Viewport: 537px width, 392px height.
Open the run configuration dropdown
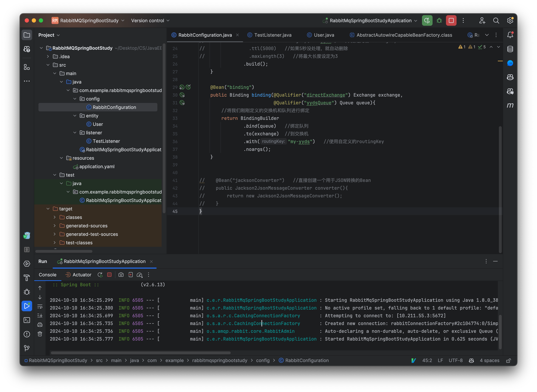click(x=370, y=21)
